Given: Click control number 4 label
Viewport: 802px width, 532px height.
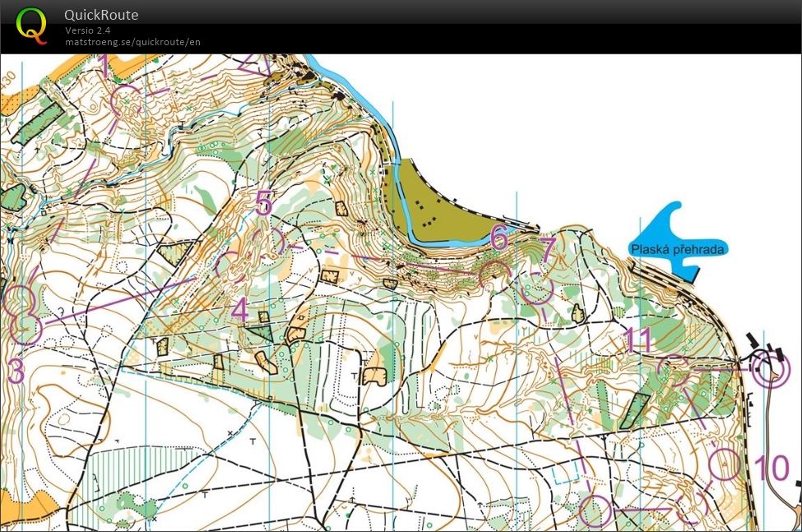Looking at the screenshot, I should pyautogui.click(x=239, y=310).
